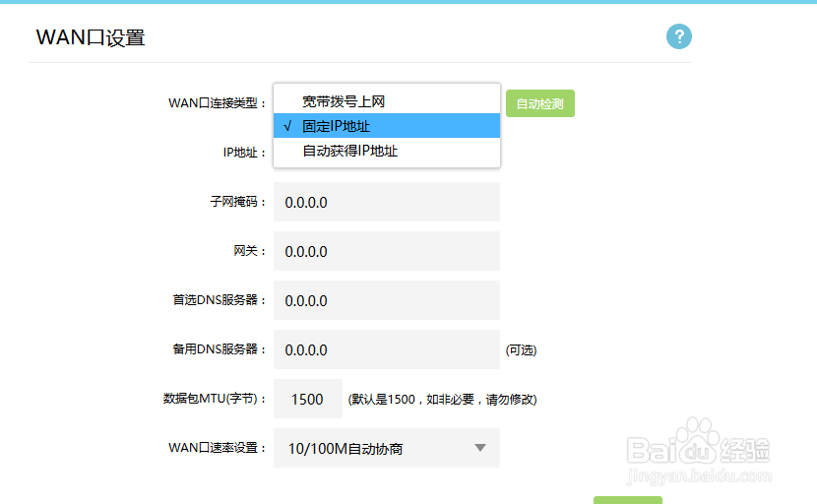This screenshot has height=504, width=817.
Task: Click the WAN口速率设置 label
Action: click(218, 448)
